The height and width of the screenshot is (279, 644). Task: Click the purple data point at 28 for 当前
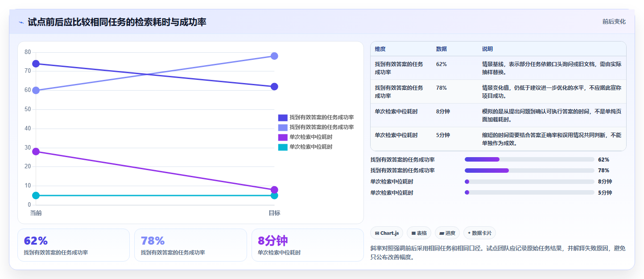click(36, 152)
